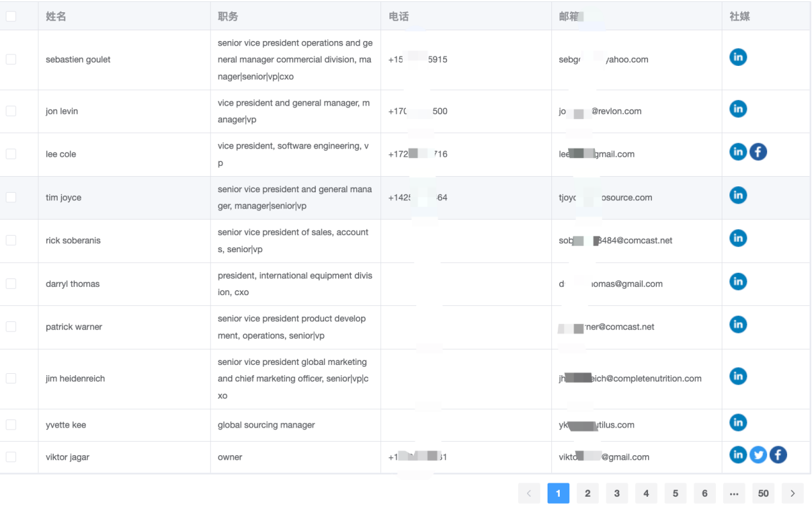812x523 pixels.
Task: Click the name jim heidenreich
Action: click(x=76, y=379)
